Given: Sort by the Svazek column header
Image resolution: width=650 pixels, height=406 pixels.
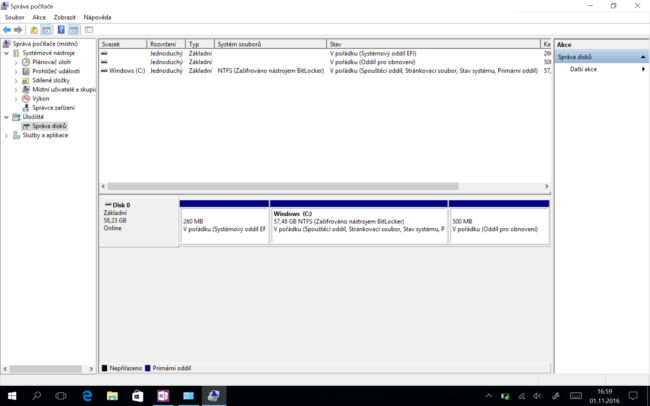Looking at the screenshot, I should point(123,44).
